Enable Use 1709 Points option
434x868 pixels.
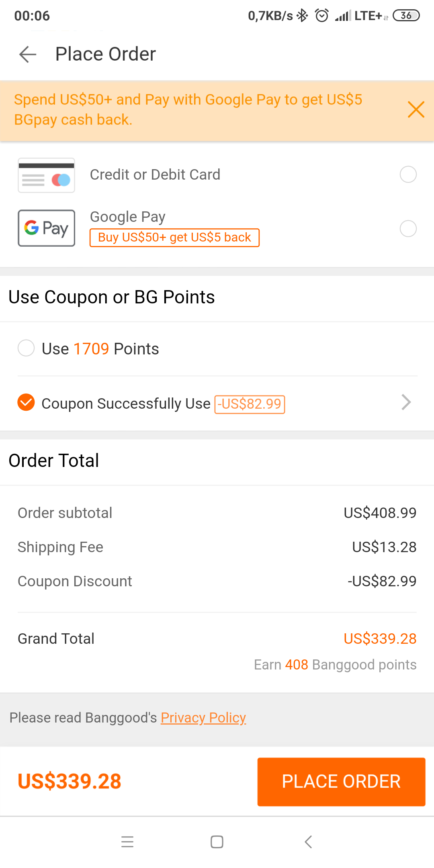26,348
